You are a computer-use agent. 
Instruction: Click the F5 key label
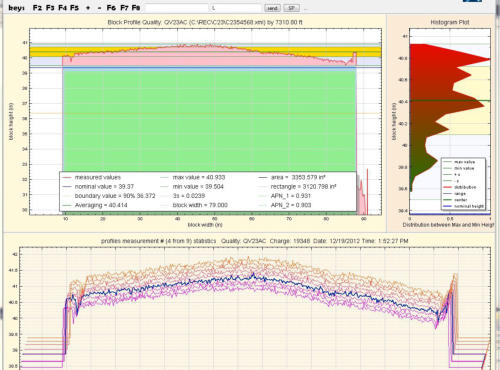click(74, 8)
